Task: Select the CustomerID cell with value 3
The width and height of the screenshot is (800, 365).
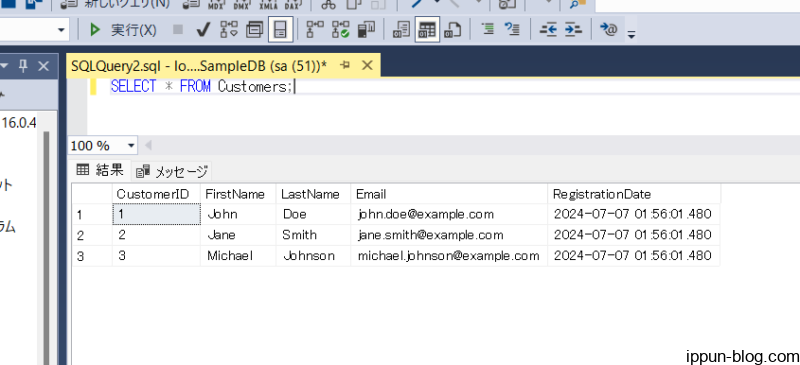Action: coord(156,256)
